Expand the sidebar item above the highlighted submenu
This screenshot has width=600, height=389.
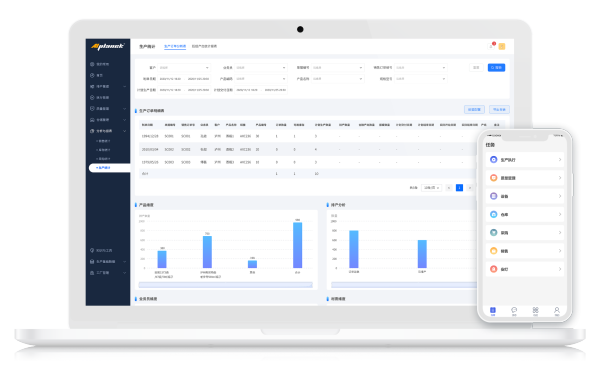tap(108, 131)
